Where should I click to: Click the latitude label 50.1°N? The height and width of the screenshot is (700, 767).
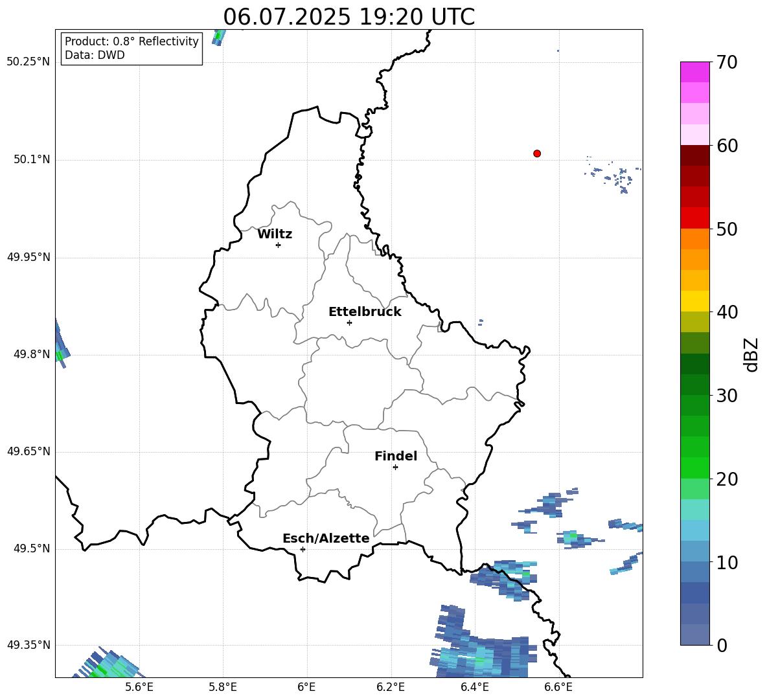pyautogui.click(x=32, y=159)
